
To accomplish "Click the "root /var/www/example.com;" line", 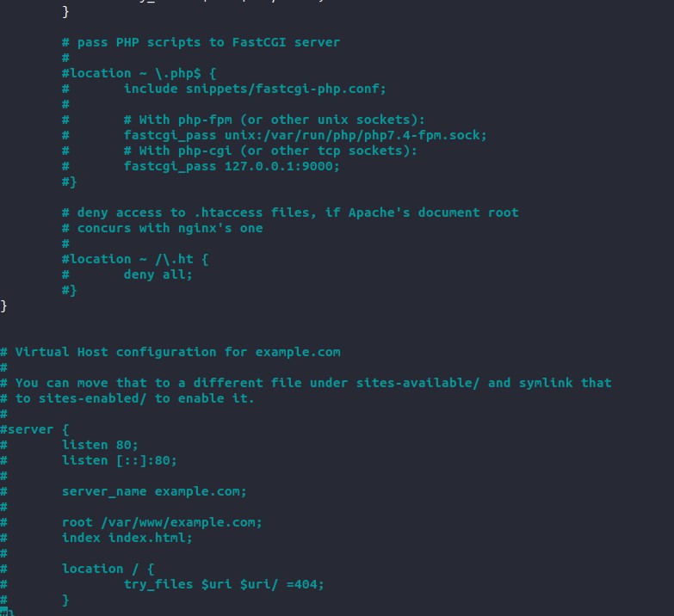I will (162, 522).
